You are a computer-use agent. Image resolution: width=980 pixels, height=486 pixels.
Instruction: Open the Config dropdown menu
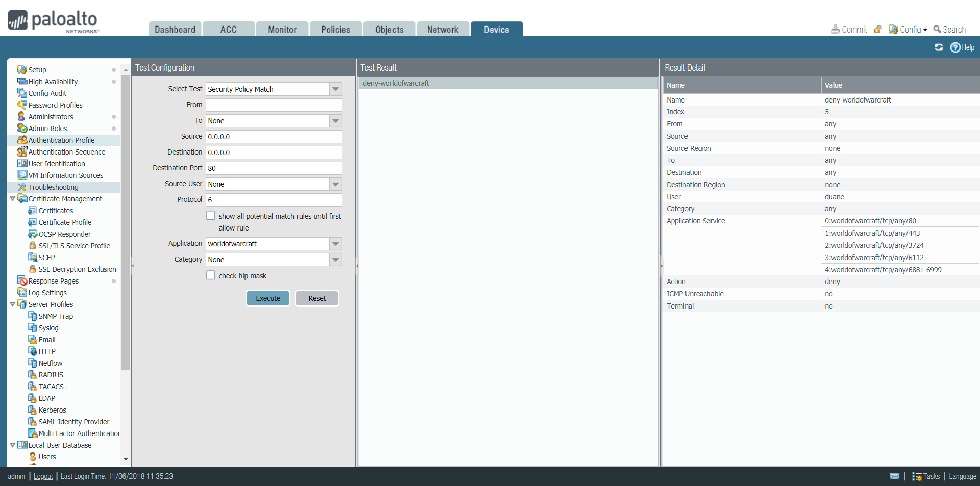tap(908, 30)
